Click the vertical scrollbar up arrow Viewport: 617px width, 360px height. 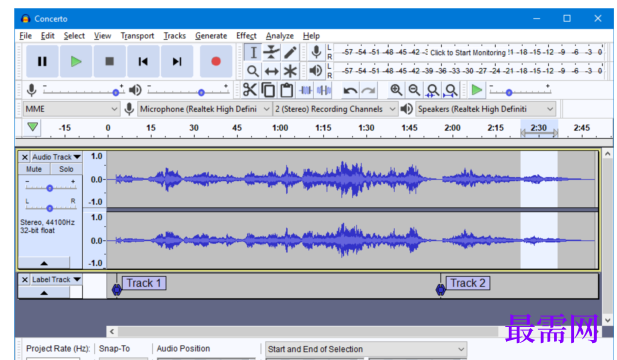[608, 154]
